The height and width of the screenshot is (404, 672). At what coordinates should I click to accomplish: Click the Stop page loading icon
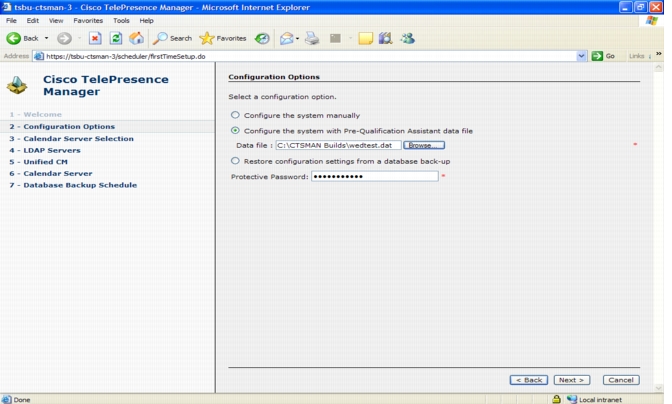95,38
